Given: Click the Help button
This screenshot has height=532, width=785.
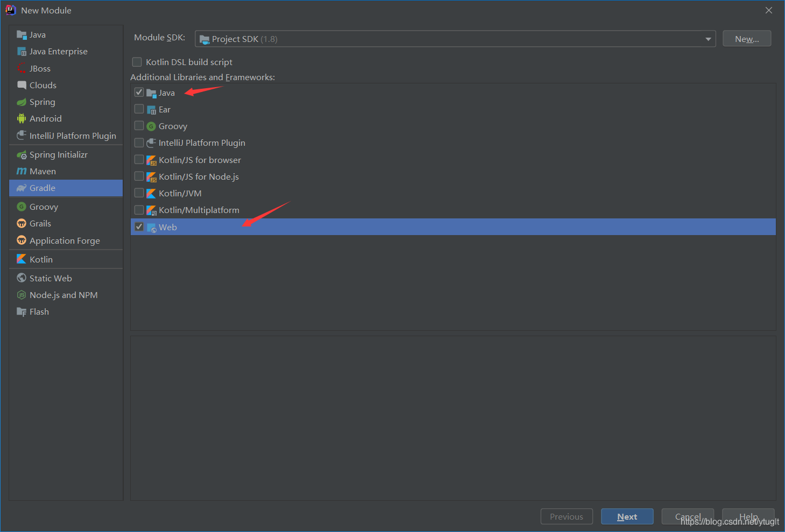Looking at the screenshot, I should tap(748, 516).
